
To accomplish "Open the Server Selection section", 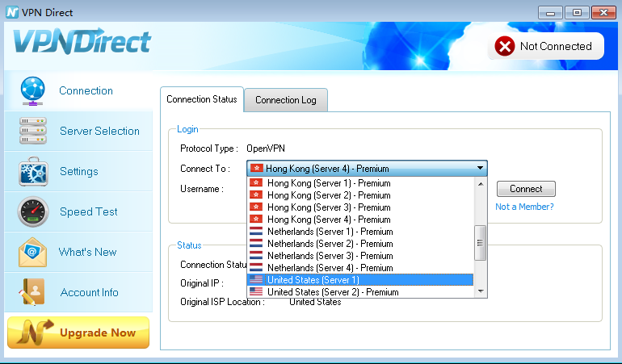I will tap(99, 132).
